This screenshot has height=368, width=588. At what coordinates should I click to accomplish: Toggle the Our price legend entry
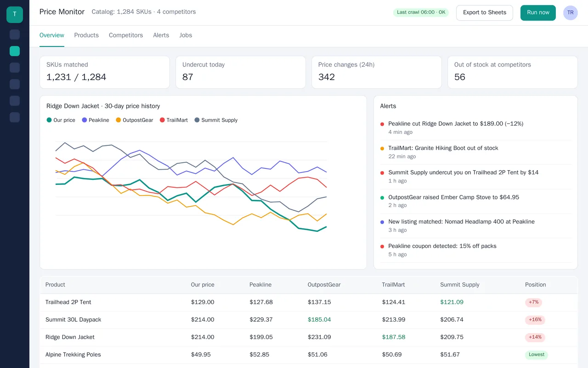click(61, 120)
